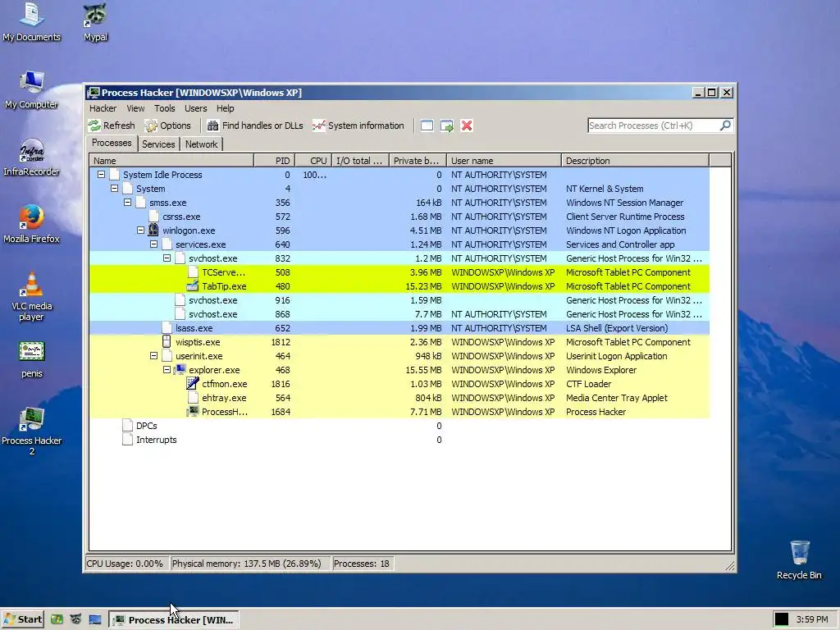Open System information graph button
This screenshot has width=840, height=630.
point(358,126)
